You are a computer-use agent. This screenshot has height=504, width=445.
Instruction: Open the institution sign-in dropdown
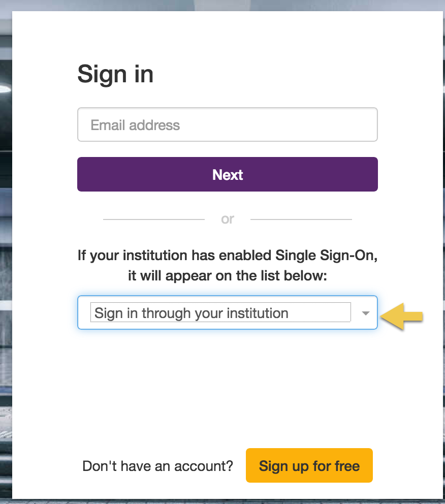coord(227,312)
